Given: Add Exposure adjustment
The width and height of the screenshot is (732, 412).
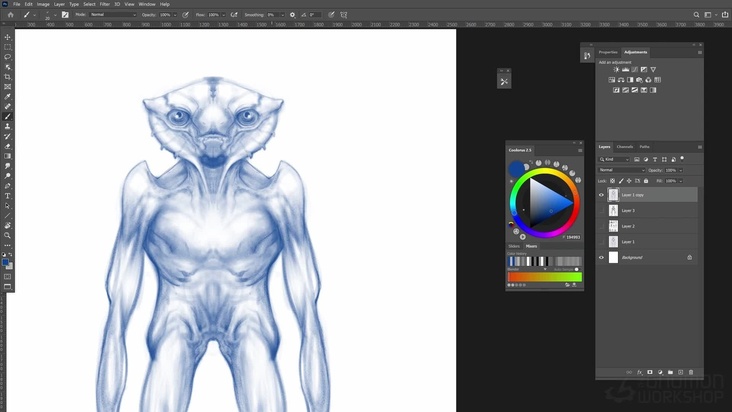Looking at the screenshot, I should [644, 70].
